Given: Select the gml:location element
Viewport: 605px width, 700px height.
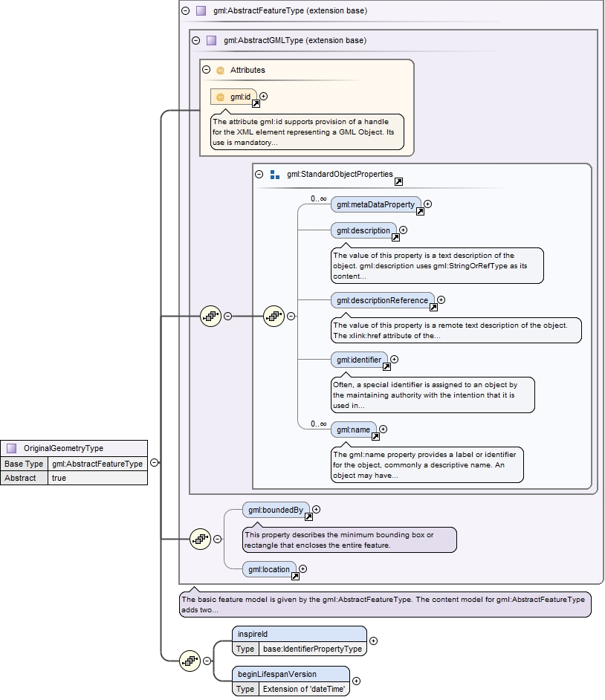Looking at the screenshot, I should pyautogui.click(x=269, y=569).
